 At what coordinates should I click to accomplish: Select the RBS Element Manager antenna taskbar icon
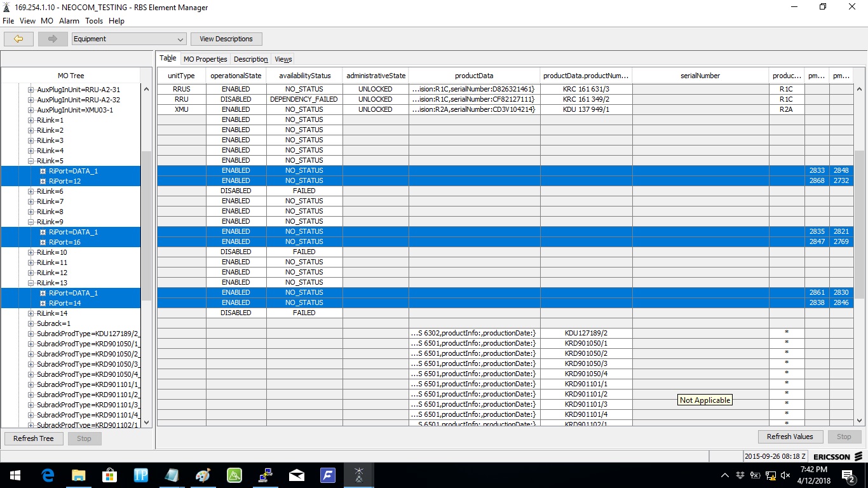(359, 475)
